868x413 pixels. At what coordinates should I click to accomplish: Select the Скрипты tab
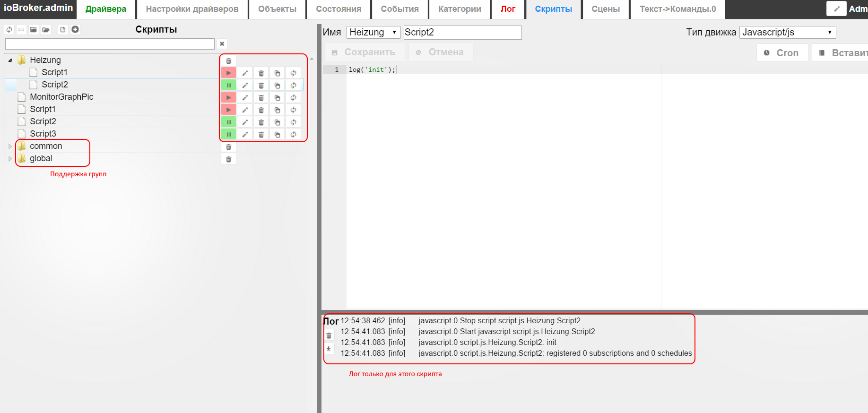pyautogui.click(x=553, y=9)
